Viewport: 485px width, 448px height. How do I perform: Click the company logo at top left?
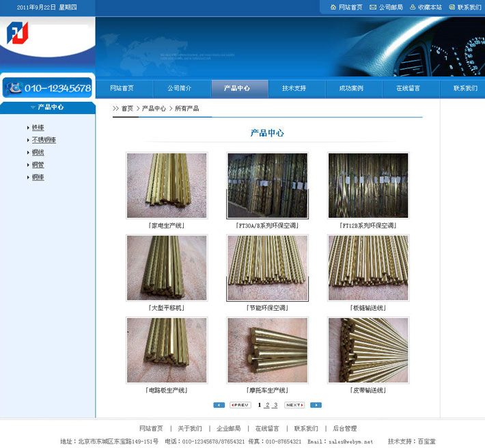click(x=17, y=33)
